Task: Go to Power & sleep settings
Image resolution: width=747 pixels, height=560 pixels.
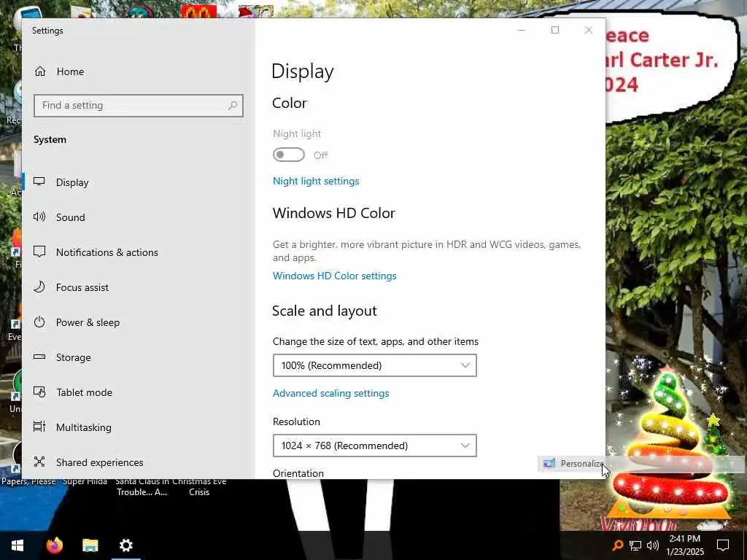Action: (x=88, y=322)
